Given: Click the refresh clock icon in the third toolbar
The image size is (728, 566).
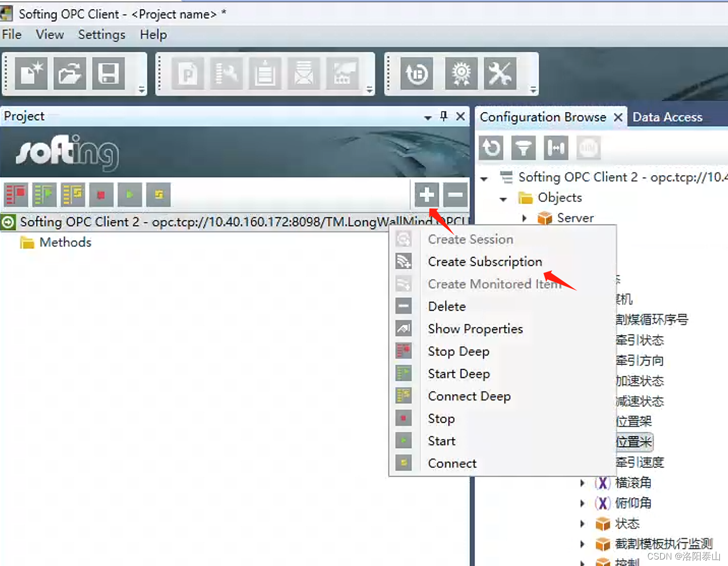Looking at the screenshot, I should [x=417, y=73].
